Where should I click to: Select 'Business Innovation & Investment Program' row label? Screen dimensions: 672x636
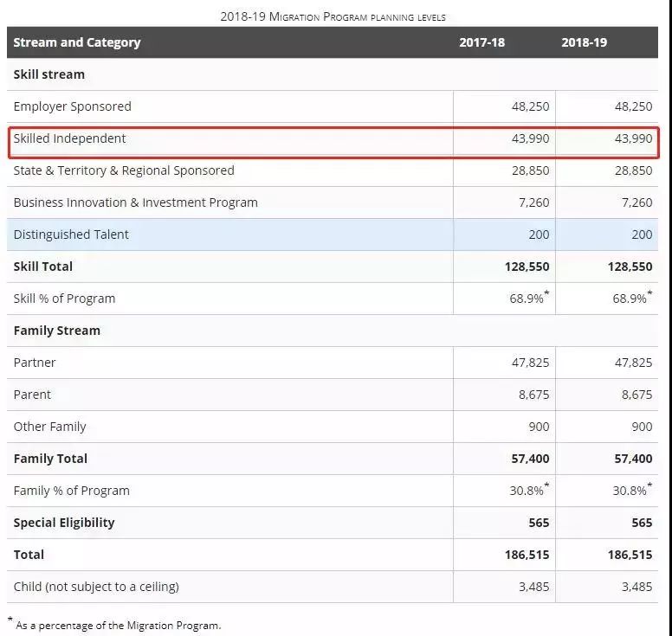(136, 202)
